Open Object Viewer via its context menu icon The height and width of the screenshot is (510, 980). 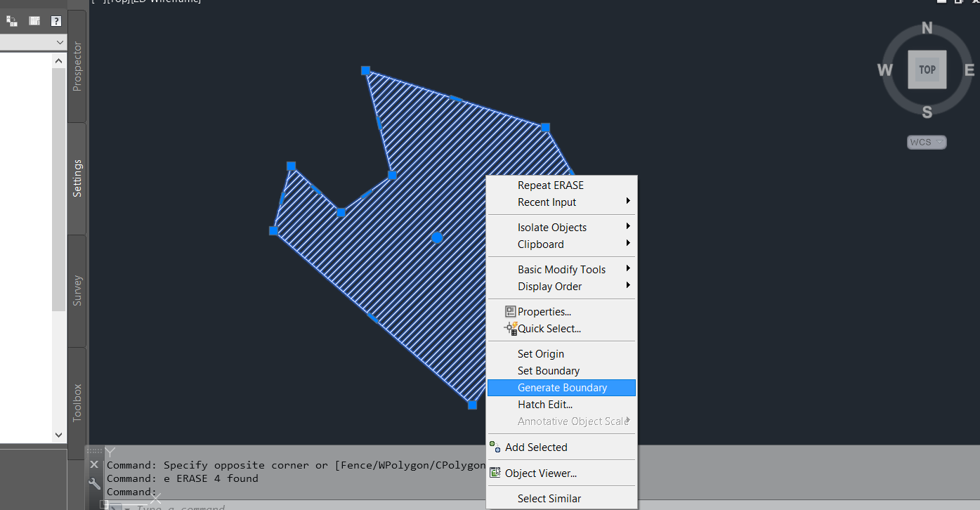pyautogui.click(x=496, y=473)
